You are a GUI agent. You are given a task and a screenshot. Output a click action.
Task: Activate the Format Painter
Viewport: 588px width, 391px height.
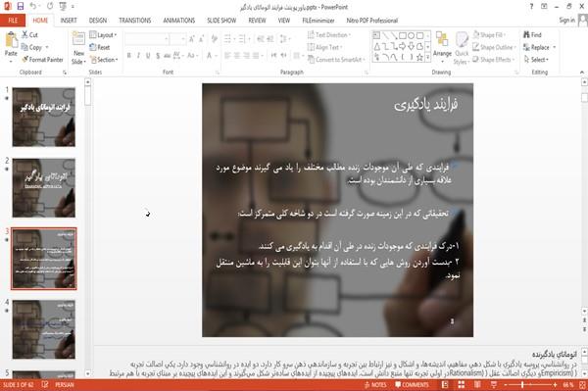[42, 60]
